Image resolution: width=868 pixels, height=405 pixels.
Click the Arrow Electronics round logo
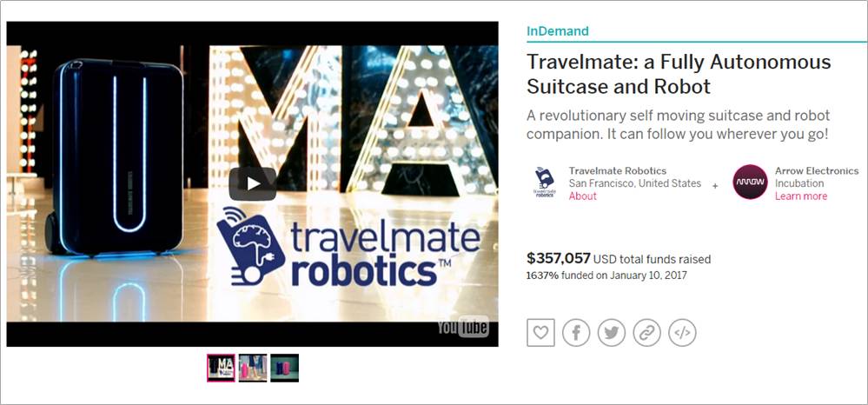click(750, 182)
